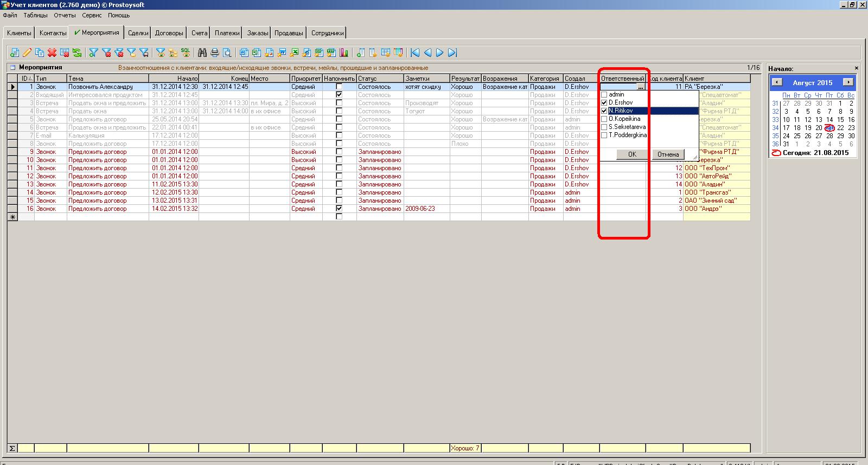Collapse the Мероприятия panel header box
The width and height of the screenshot is (868, 465).
click(12, 68)
